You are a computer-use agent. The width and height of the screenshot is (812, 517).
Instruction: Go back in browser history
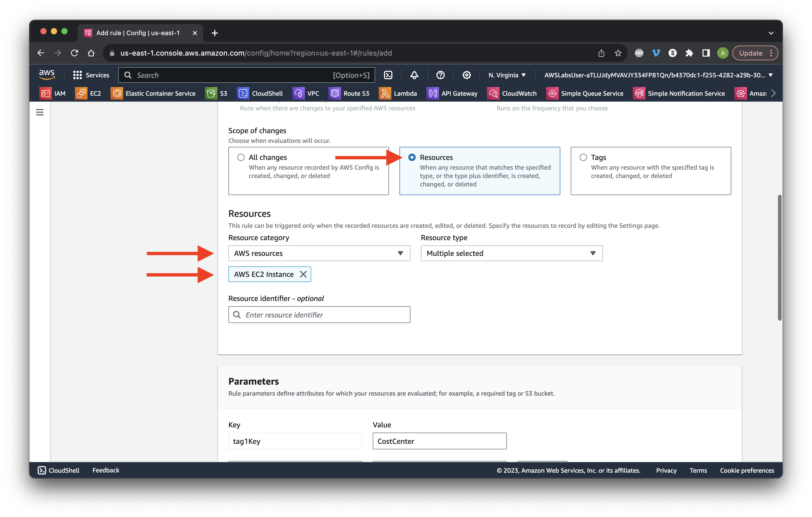[x=41, y=53]
